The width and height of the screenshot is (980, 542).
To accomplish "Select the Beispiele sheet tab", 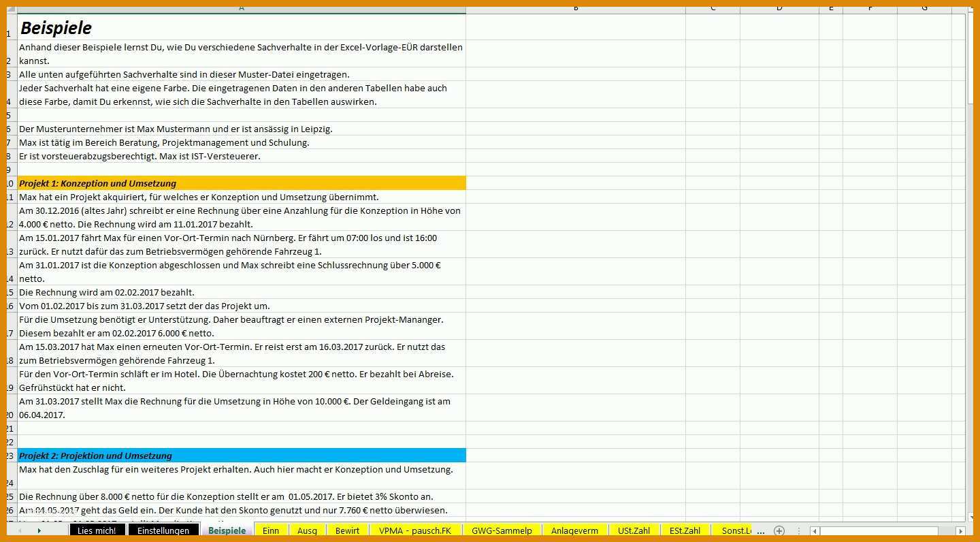I will tap(227, 530).
